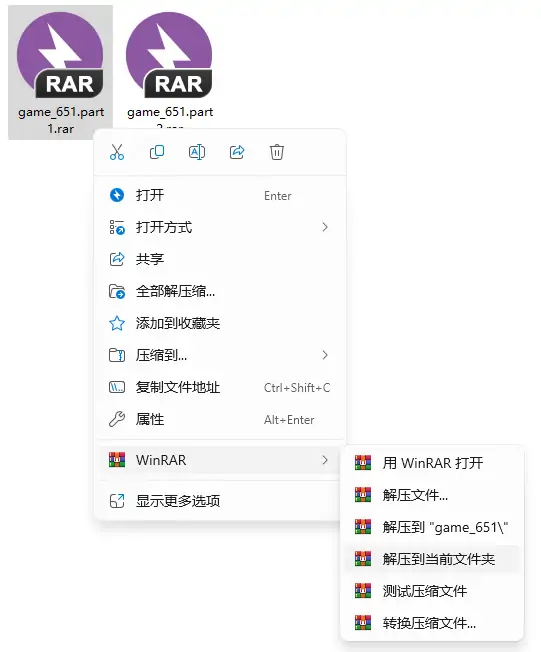Click the Copy icon in context menu
Viewport: 541px width, 652px height.
click(157, 152)
